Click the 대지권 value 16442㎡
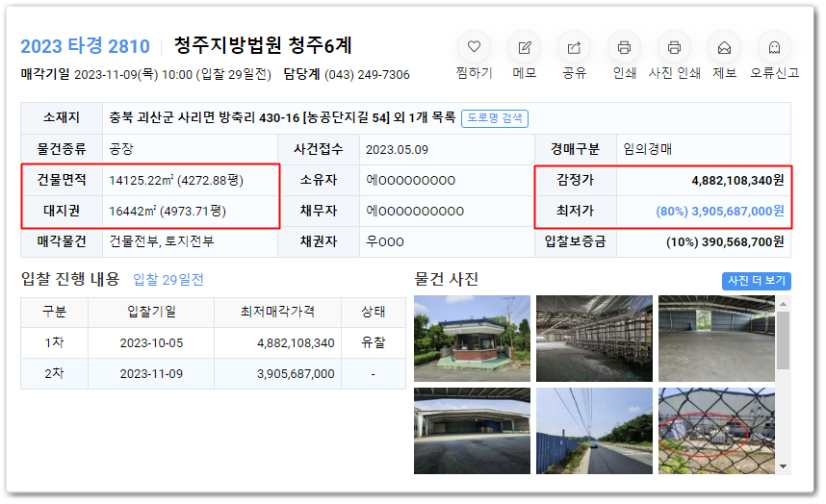The width and height of the screenshot is (826, 504). tap(133, 212)
